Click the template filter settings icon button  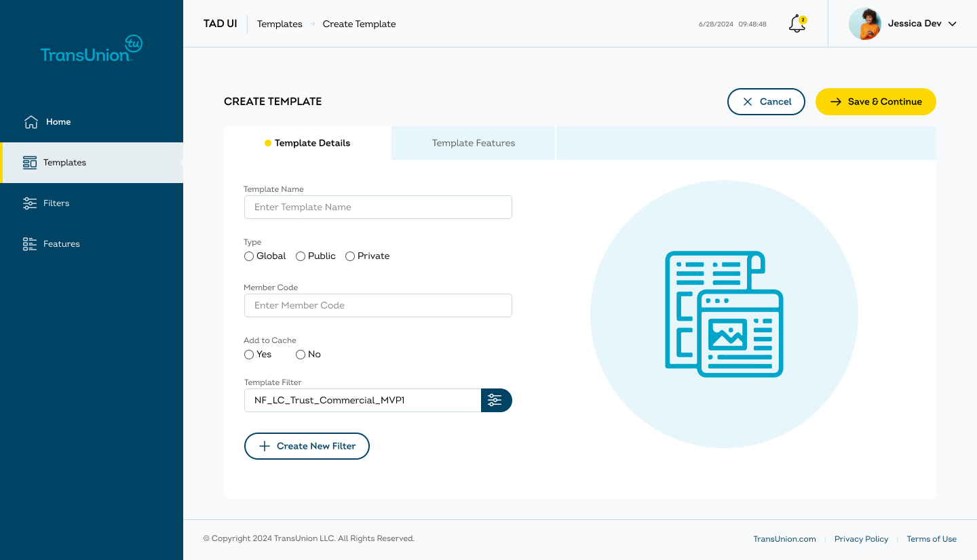coord(496,400)
